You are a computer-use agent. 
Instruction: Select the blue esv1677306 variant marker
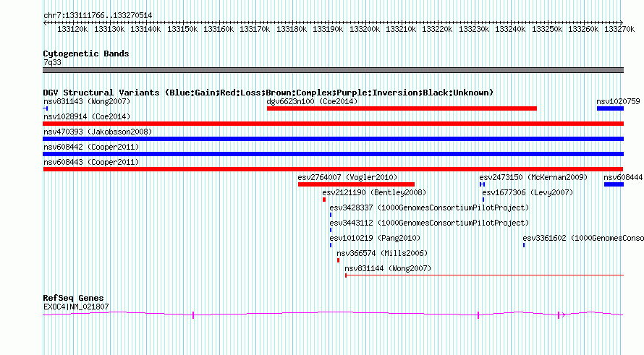coord(483,200)
